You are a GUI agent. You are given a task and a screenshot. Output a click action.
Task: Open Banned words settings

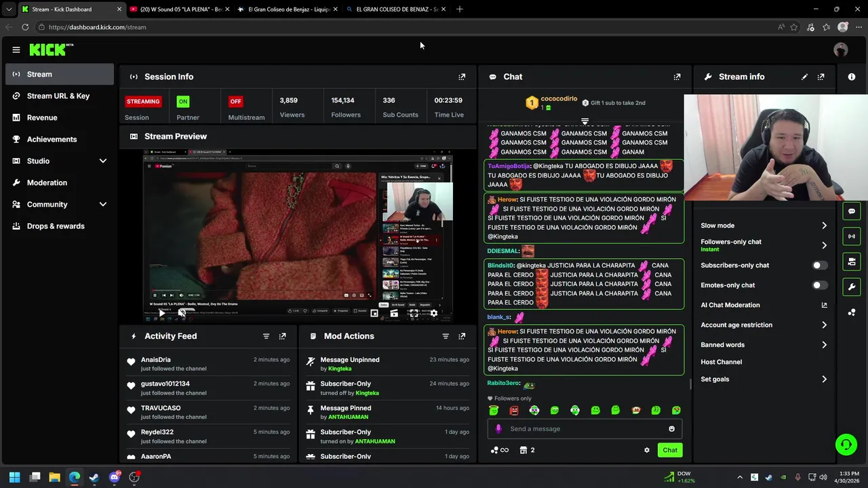(764, 345)
